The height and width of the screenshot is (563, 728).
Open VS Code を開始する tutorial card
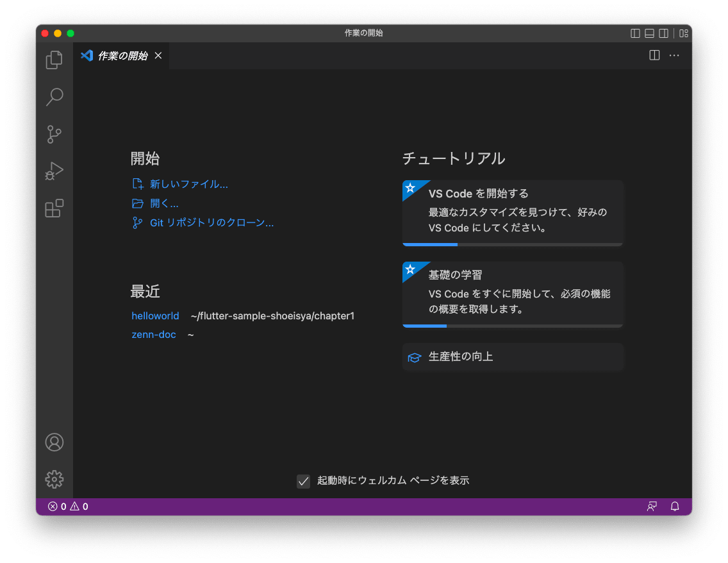tap(513, 213)
